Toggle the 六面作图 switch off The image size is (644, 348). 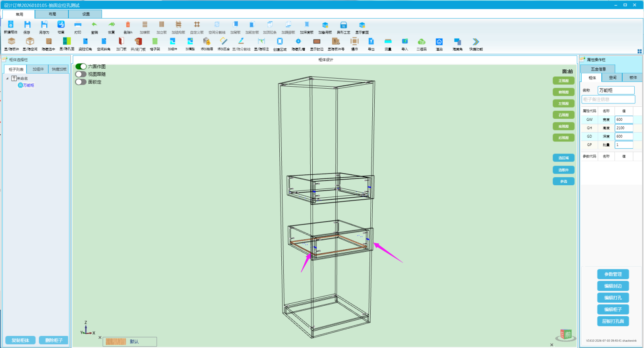81,66
